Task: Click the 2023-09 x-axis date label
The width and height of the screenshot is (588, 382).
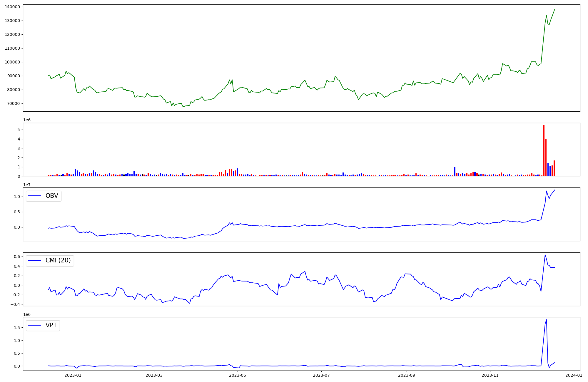Action: [x=406, y=375]
